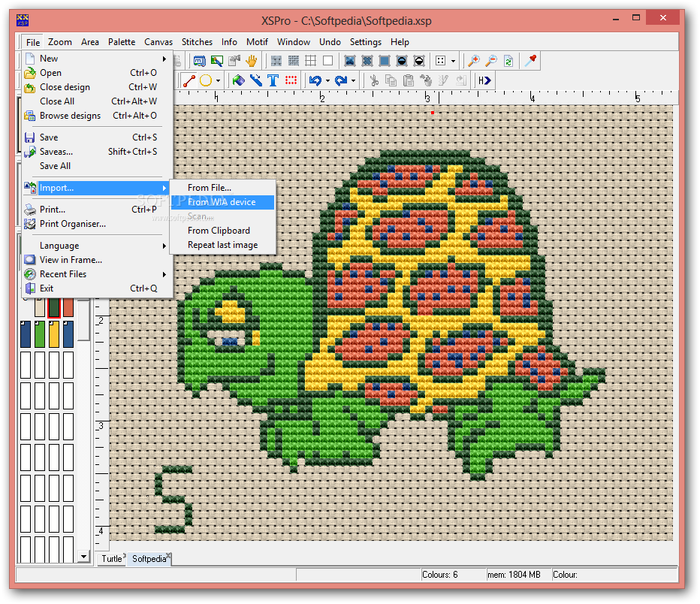Switch to the Softpedia tab
700x604 pixels.
pos(149,558)
